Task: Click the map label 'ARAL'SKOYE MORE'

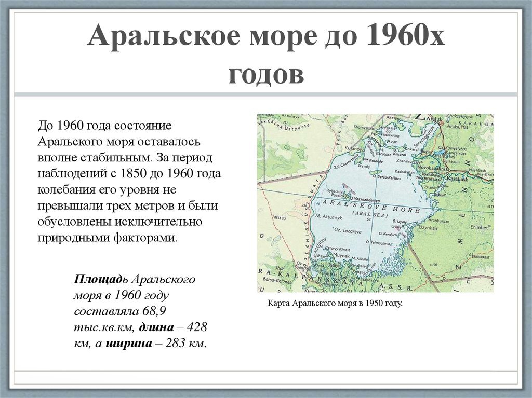Action: coord(370,206)
